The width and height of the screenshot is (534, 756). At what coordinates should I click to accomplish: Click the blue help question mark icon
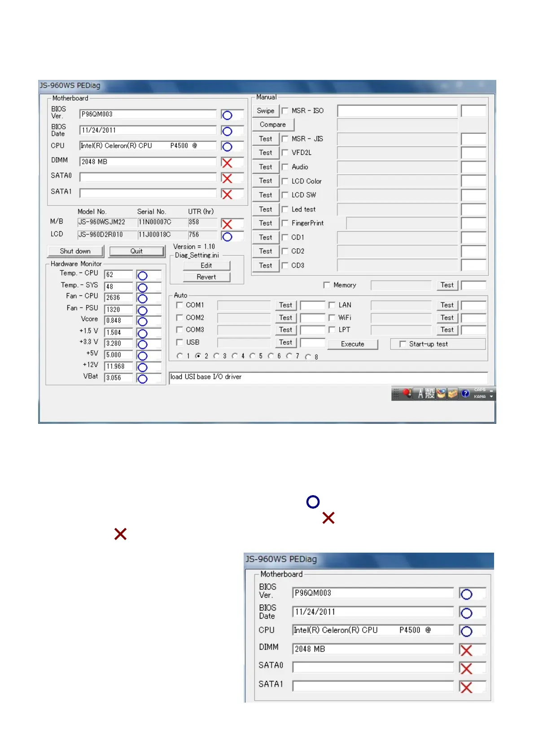[x=465, y=394]
